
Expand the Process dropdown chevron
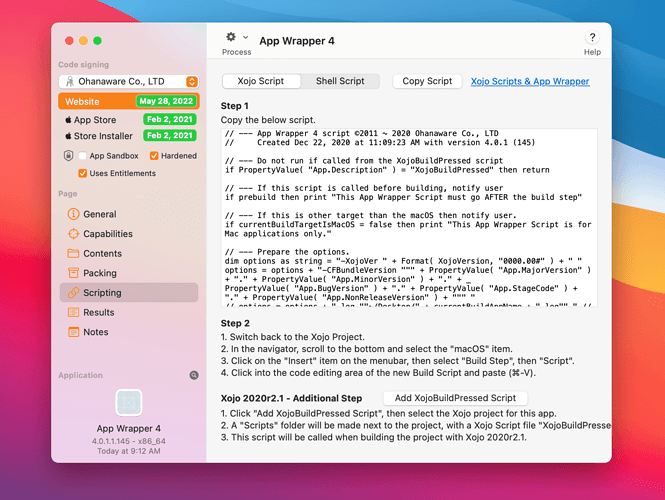click(246, 37)
